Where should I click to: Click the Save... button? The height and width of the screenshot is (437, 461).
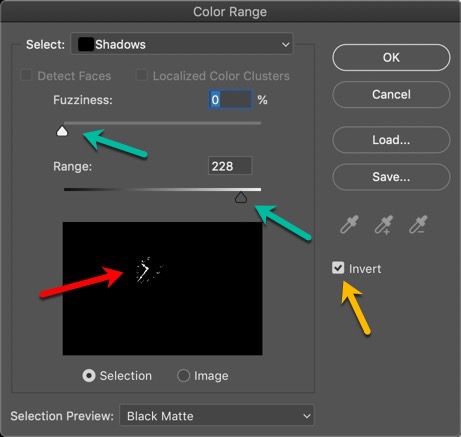(391, 177)
